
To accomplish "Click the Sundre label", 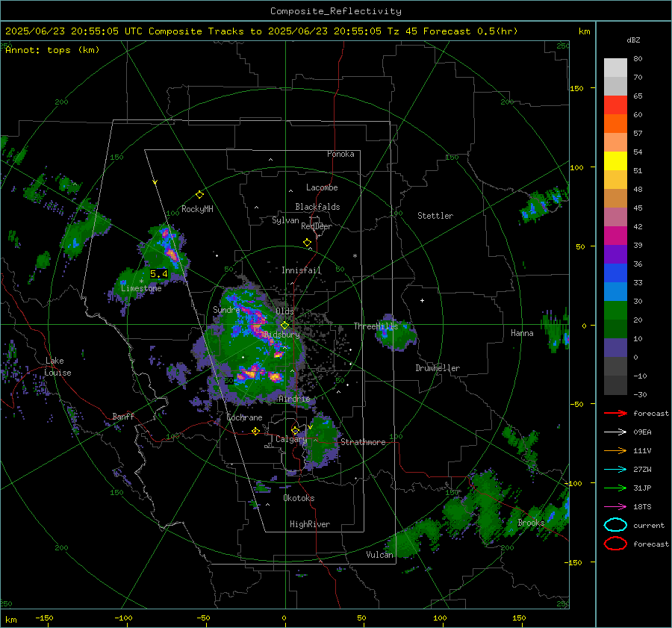I will 226,309.
